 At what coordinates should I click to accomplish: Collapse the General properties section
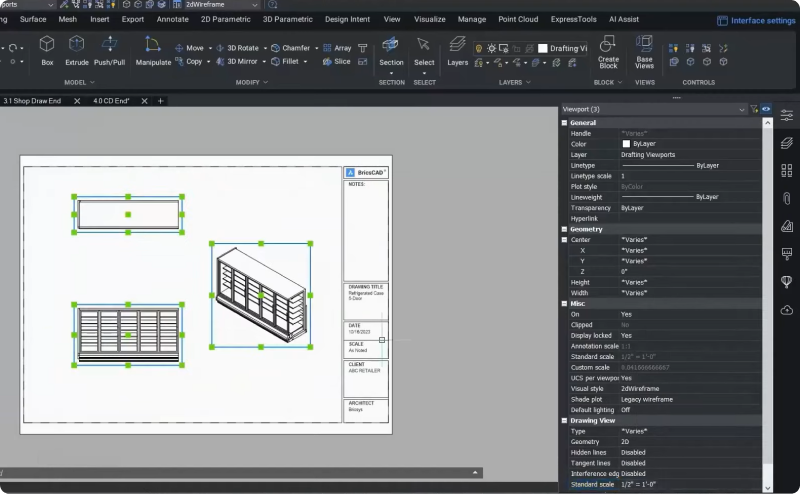[564, 122]
